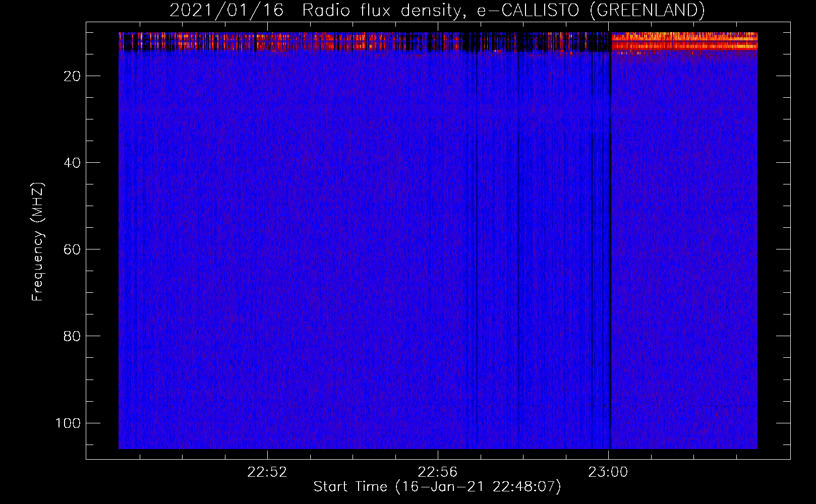Click the 23:00 time tick label
Viewport: 816px width, 504px height.
[608, 472]
